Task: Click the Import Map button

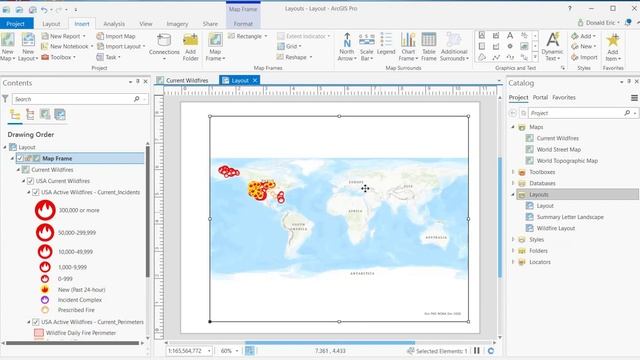Action: coord(116,36)
